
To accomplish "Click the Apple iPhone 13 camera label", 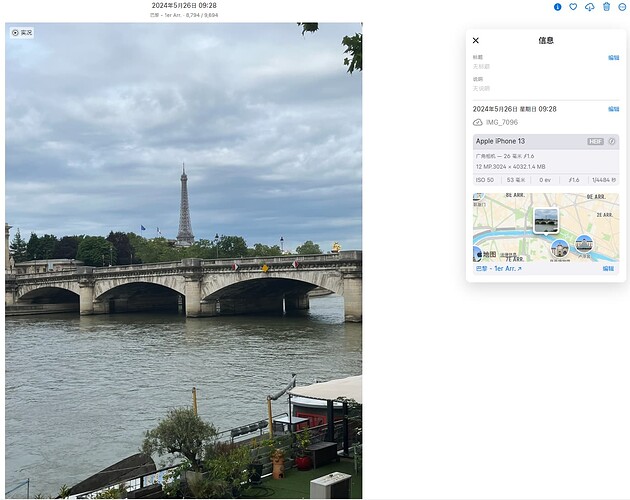I will click(x=500, y=141).
